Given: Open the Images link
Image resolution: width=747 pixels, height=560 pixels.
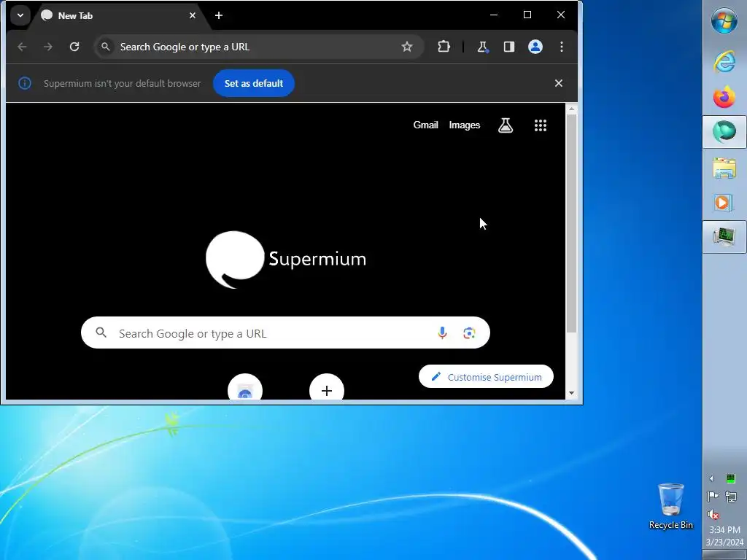Looking at the screenshot, I should [465, 125].
